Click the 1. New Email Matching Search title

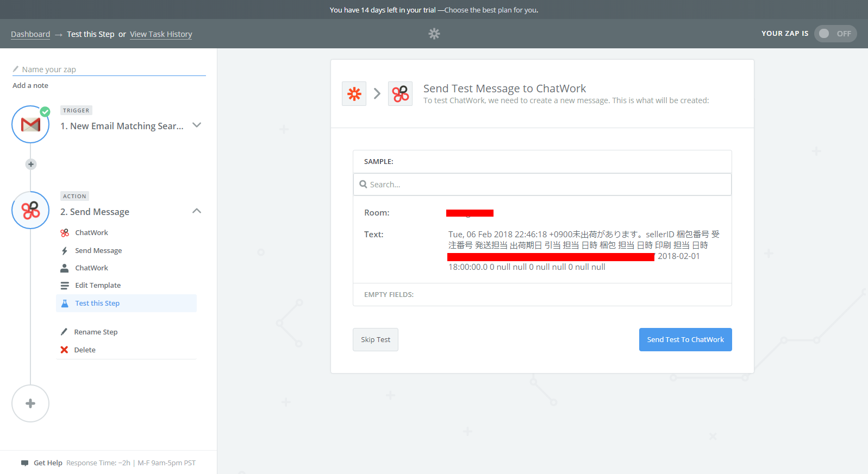tap(122, 126)
